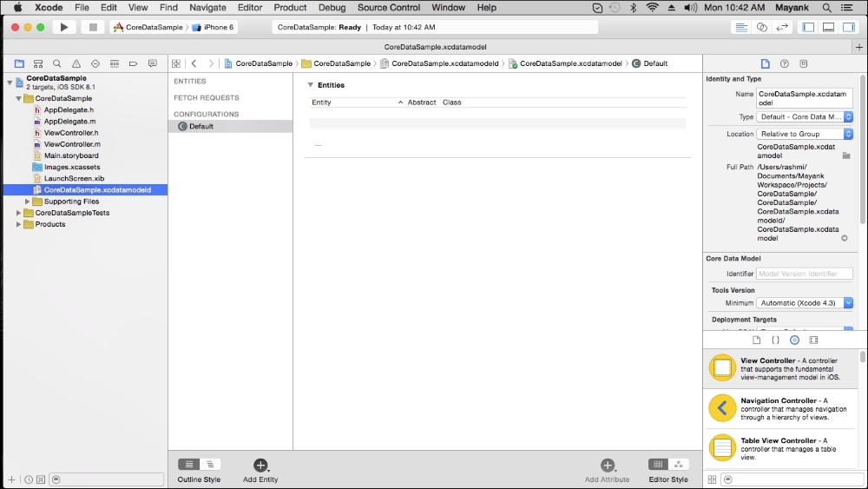Toggle the Navigator panel visibility
This screenshot has width=868, height=489.
tap(808, 27)
